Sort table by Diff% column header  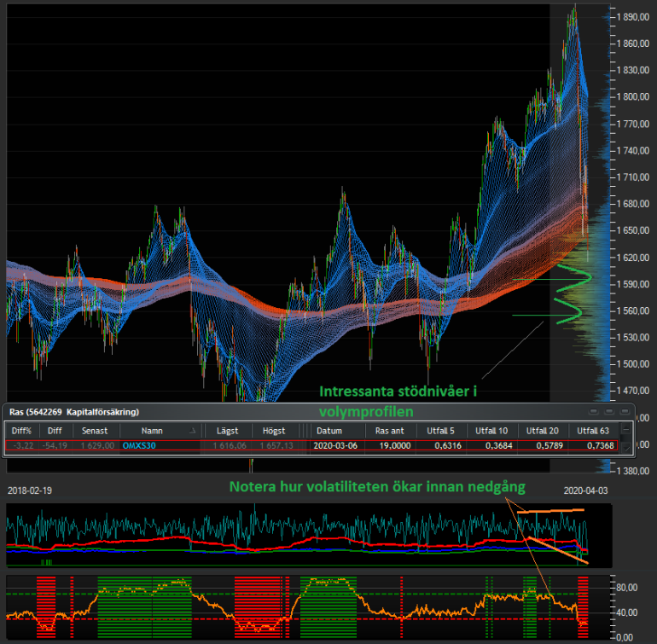[23, 431]
